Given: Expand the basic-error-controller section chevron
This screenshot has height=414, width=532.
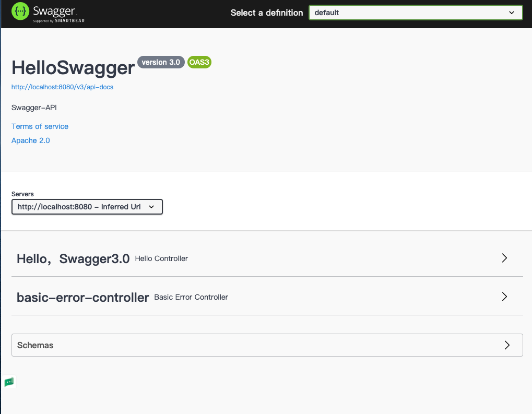Looking at the screenshot, I should pos(504,297).
